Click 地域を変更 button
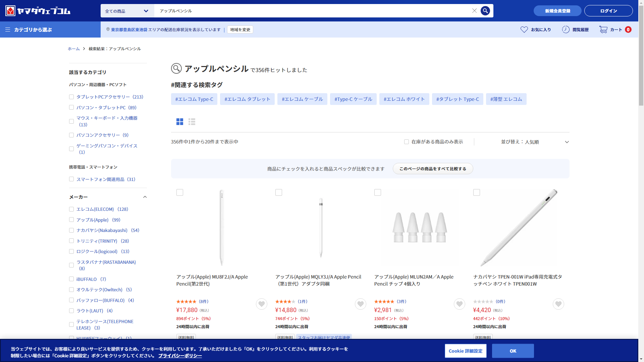The image size is (644, 362). [240, 29]
